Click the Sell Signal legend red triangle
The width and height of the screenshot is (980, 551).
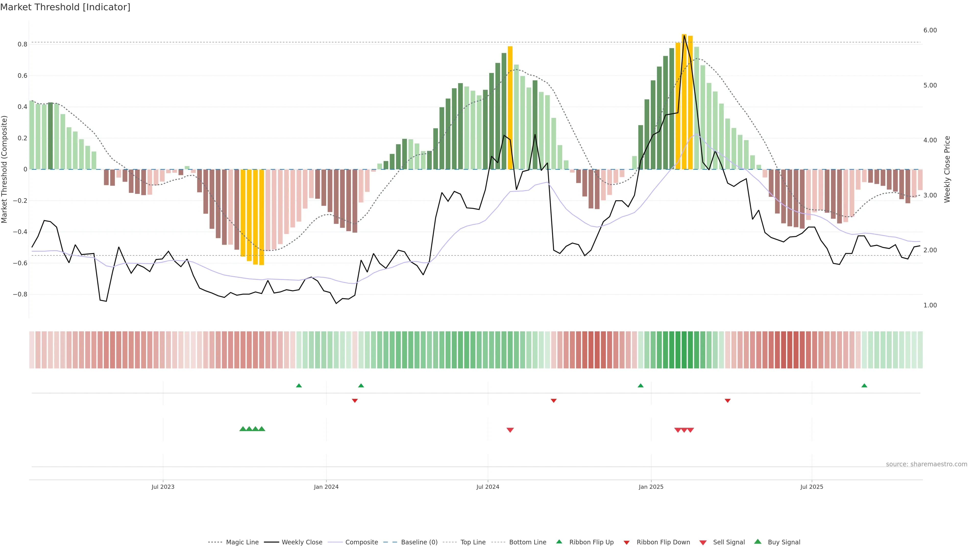pyautogui.click(x=703, y=543)
